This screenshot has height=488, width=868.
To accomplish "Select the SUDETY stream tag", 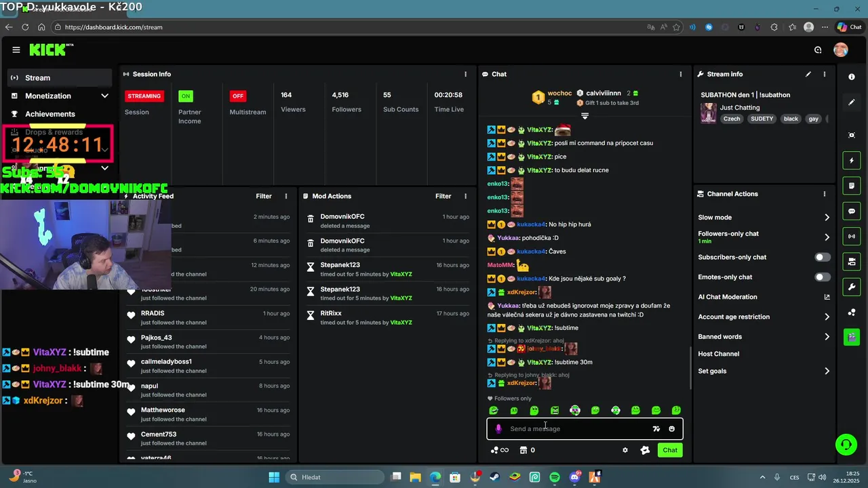I will tap(762, 119).
